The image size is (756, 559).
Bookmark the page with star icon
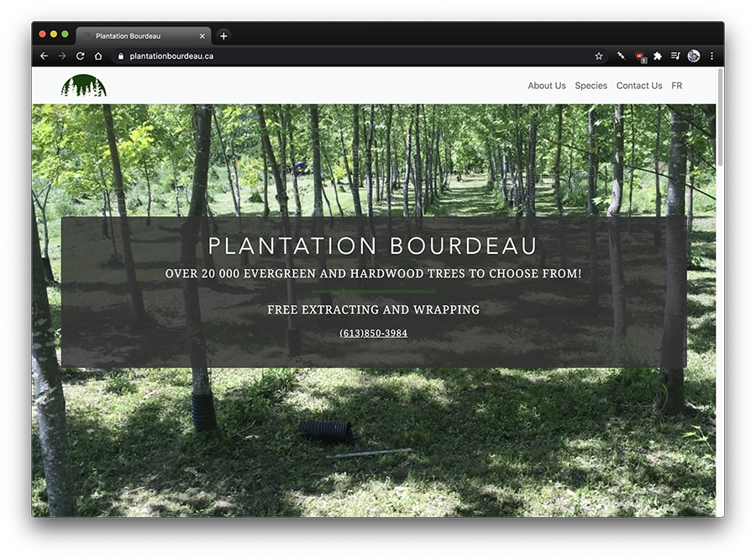[599, 56]
